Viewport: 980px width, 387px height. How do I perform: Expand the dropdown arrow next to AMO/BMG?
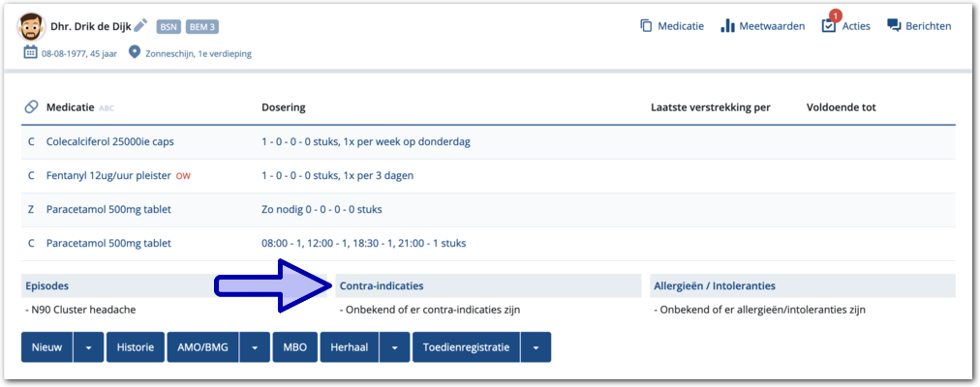click(x=254, y=347)
